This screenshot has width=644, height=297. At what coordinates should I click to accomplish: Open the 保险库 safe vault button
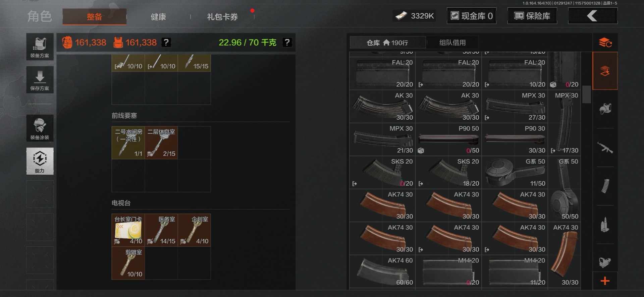click(x=532, y=16)
